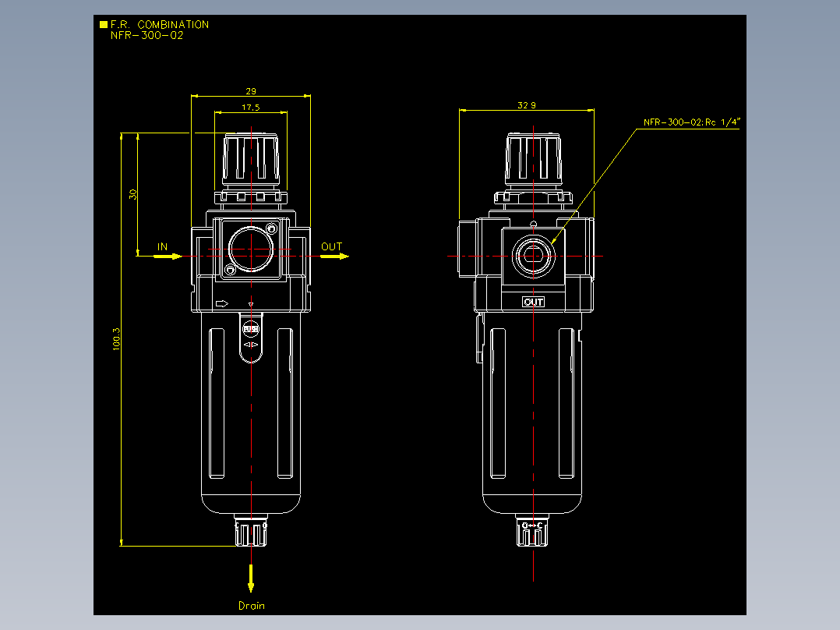The image size is (840, 630).
Task: Select the 'NFR-300-02' model label
Action: click(146, 35)
